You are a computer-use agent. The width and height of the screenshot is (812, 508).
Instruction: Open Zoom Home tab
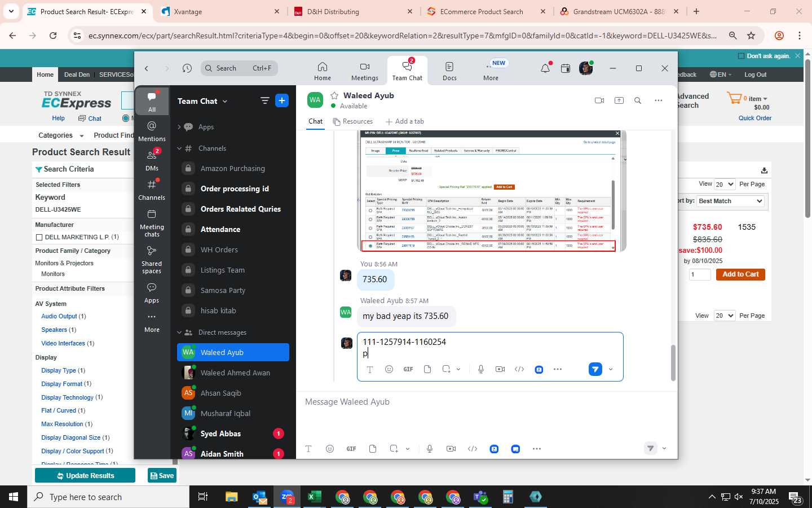click(323, 71)
